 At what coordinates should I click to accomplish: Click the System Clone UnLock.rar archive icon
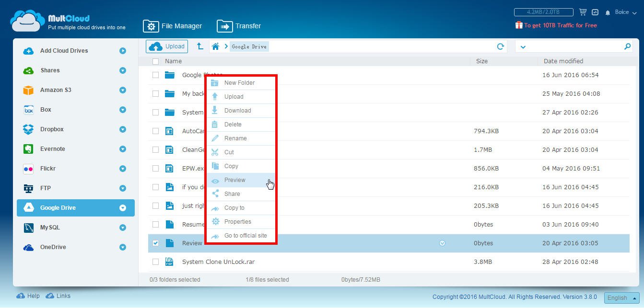coord(169,262)
